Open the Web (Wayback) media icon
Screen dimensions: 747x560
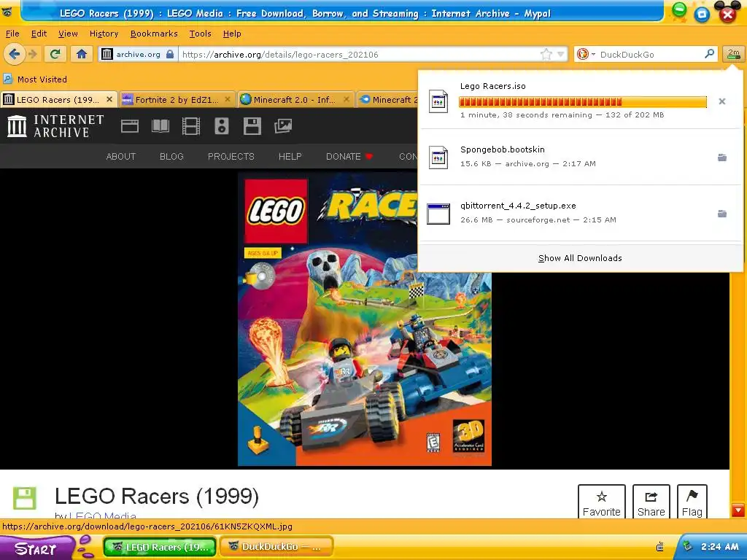[130, 126]
